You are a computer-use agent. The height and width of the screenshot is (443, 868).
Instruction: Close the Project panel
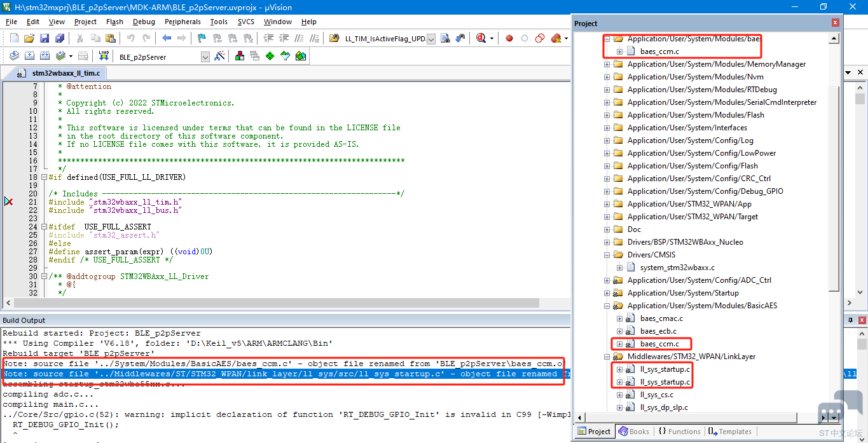(835, 23)
